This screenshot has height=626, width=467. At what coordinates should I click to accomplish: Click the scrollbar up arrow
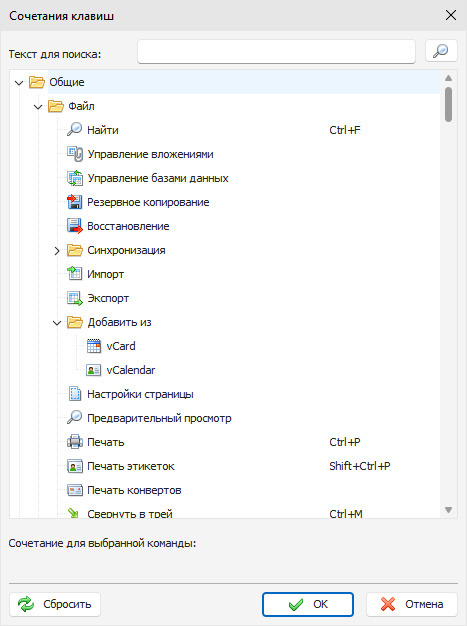coord(448,78)
